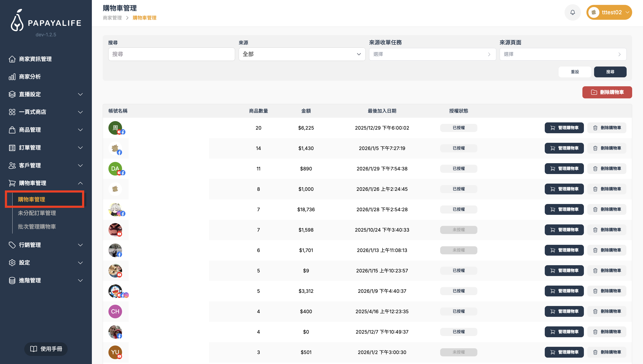Click the dark 搜尋 button
This screenshot has height=364, width=643.
click(x=610, y=72)
